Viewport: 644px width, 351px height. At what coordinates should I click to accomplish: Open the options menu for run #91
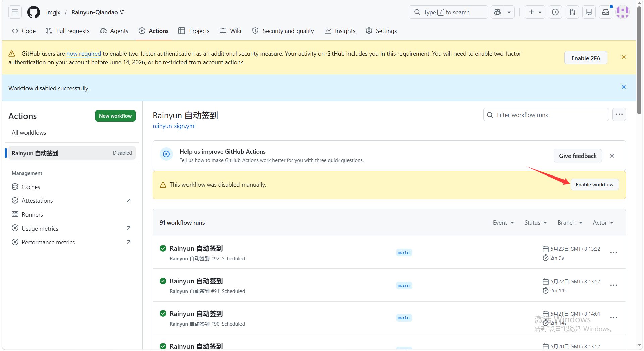[x=614, y=285]
